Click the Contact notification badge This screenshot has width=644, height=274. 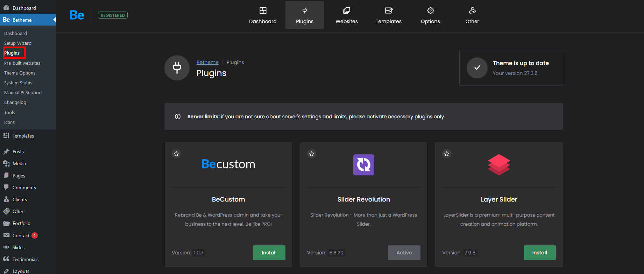[x=35, y=236]
